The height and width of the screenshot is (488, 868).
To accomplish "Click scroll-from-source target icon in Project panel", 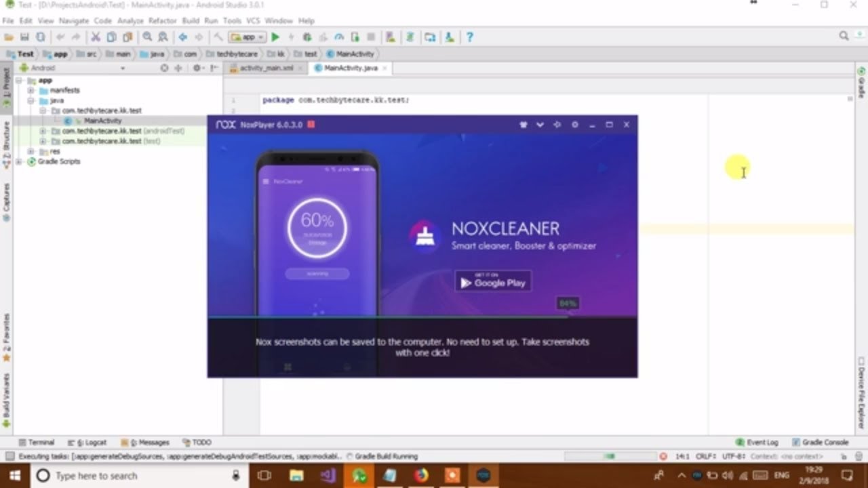I will [164, 68].
